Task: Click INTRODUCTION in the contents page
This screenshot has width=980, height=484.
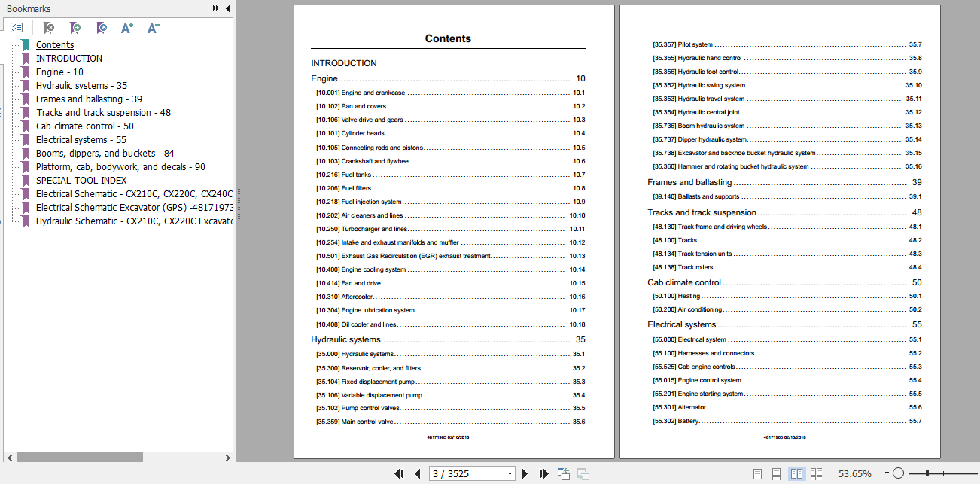Action: click(344, 63)
